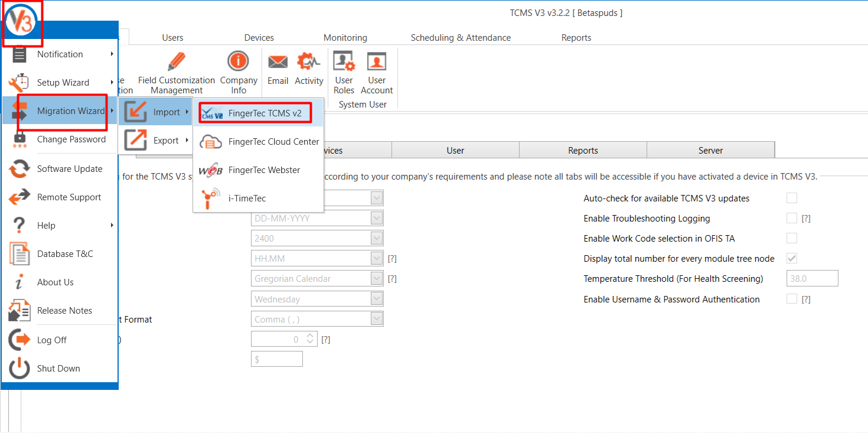Expand the Setup Wizard submenu arrow
This screenshot has height=433, width=868.
(x=112, y=83)
